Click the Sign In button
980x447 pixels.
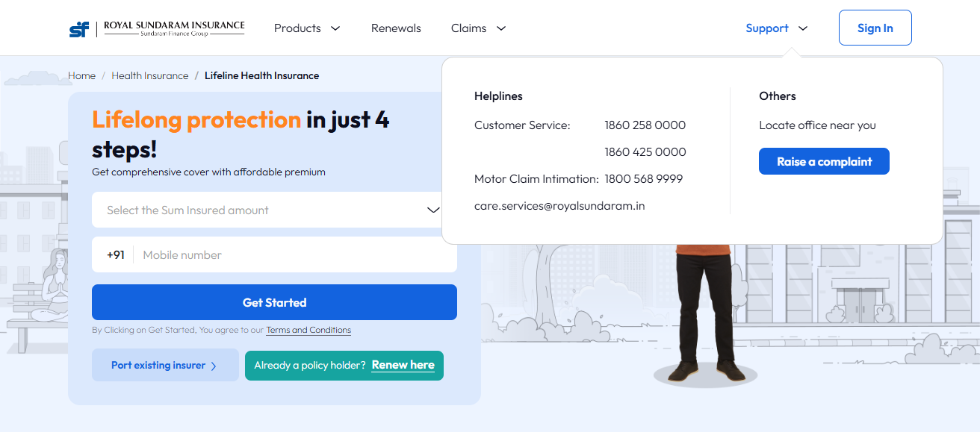(x=875, y=28)
